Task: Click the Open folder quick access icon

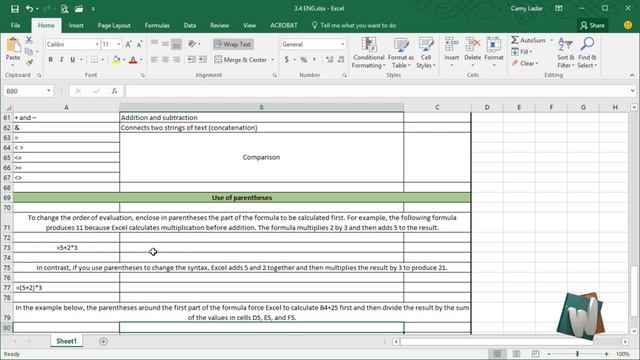Action: pos(79,9)
